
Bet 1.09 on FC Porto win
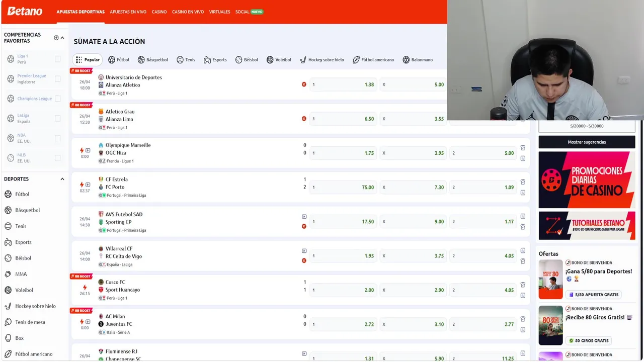483,188
